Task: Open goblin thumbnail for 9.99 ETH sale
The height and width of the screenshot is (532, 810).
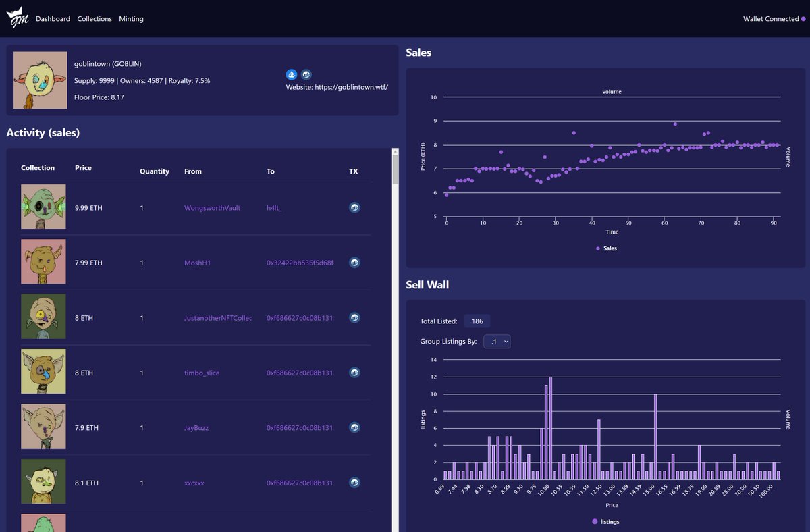Action: [x=43, y=207]
